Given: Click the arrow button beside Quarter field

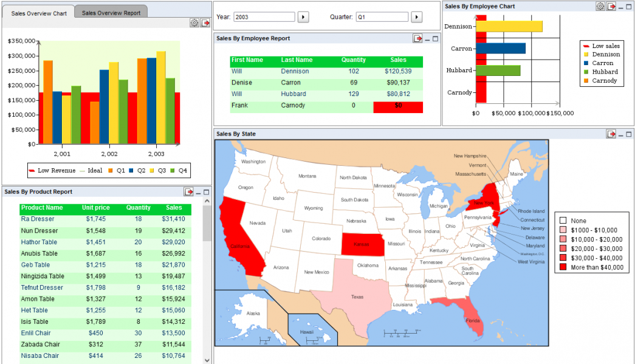Looking at the screenshot, I should point(416,17).
